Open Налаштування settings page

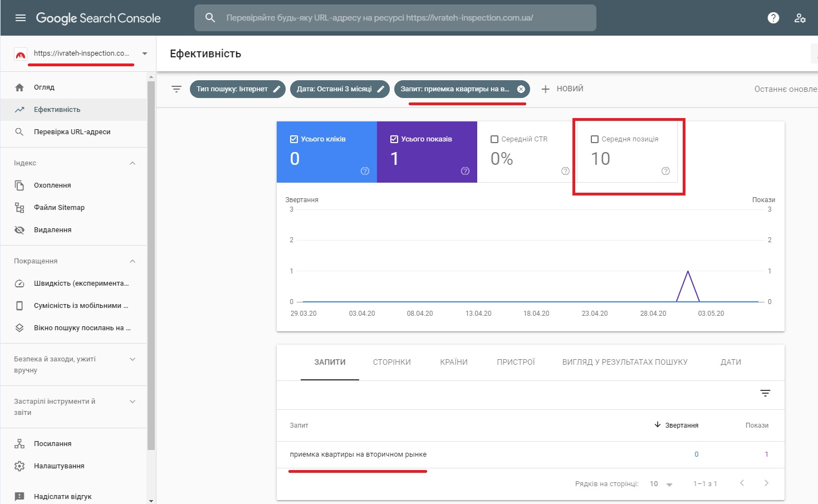pos(74,466)
